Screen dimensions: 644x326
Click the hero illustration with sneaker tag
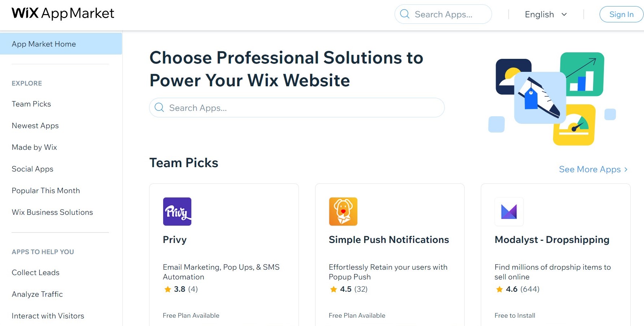click(552, 99)
